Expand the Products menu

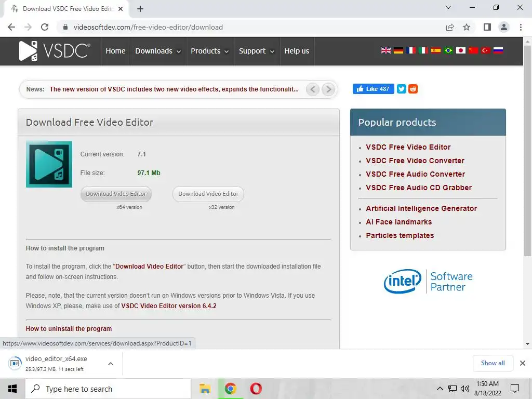pos(210,51)
